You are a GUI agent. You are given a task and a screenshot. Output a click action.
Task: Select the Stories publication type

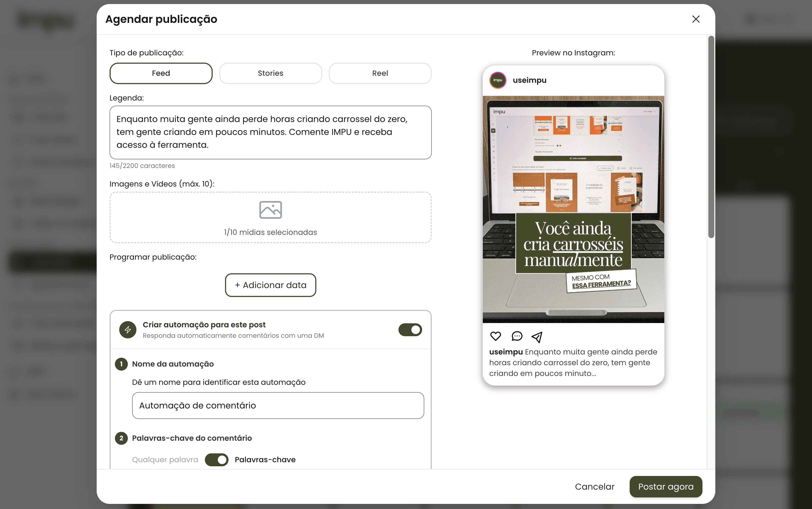tap(270, 73)
